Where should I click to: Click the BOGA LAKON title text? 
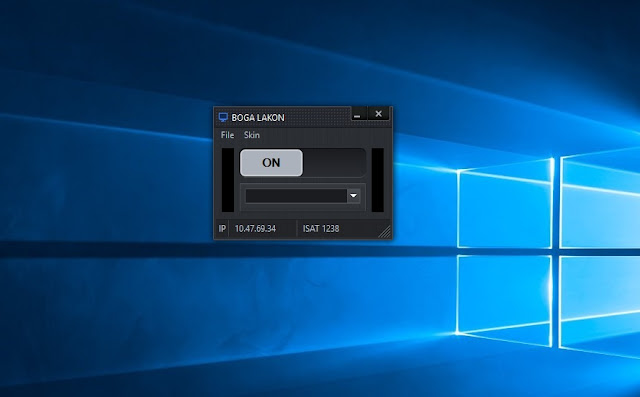[x=258, y=118]
